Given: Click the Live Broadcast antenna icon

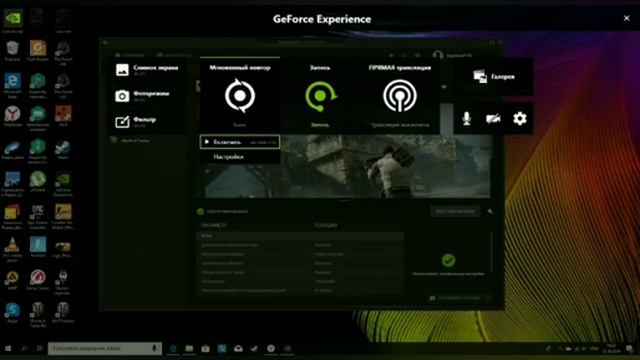Looking at the screenshot, I should [x=400, y=96].
